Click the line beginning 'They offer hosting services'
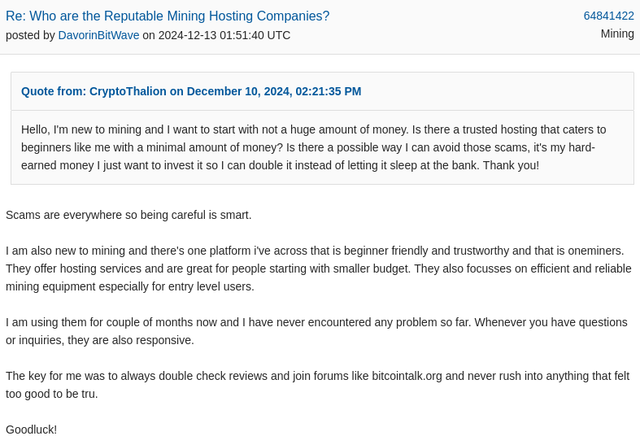The height and width of the screenshot is (437, 640). (318, 268)
